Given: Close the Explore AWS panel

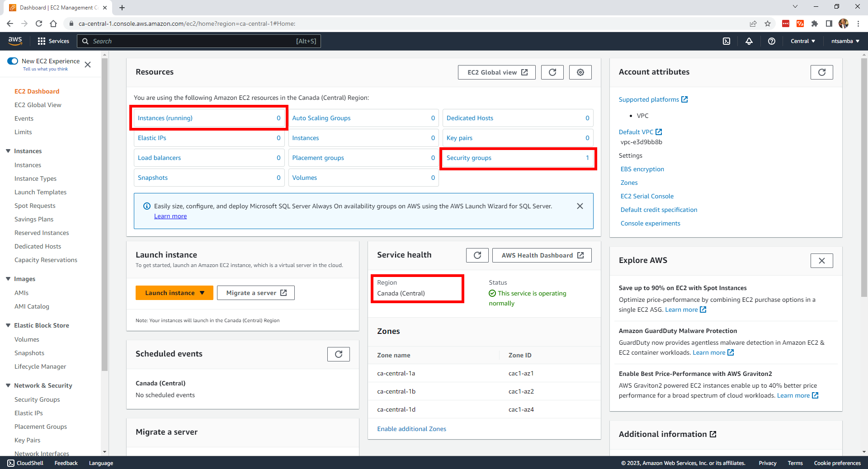Looking at the screenshot, I should [x=821, y=261].
